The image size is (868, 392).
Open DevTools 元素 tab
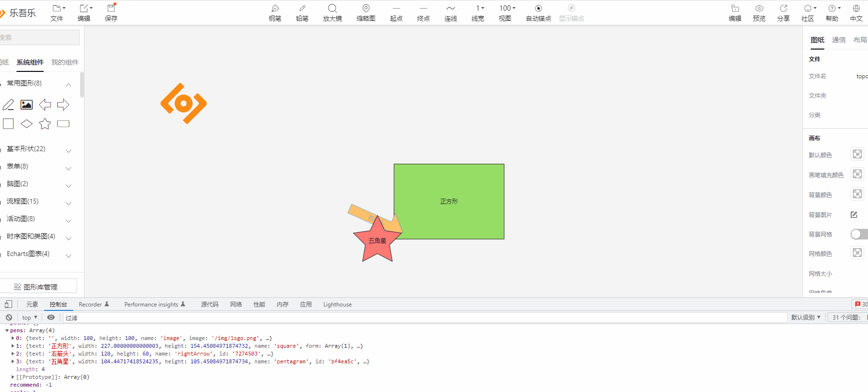coord(32,305)
